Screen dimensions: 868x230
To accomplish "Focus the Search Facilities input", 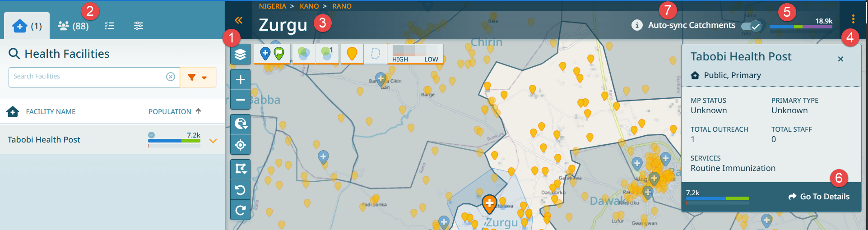I will click(88, 77).
